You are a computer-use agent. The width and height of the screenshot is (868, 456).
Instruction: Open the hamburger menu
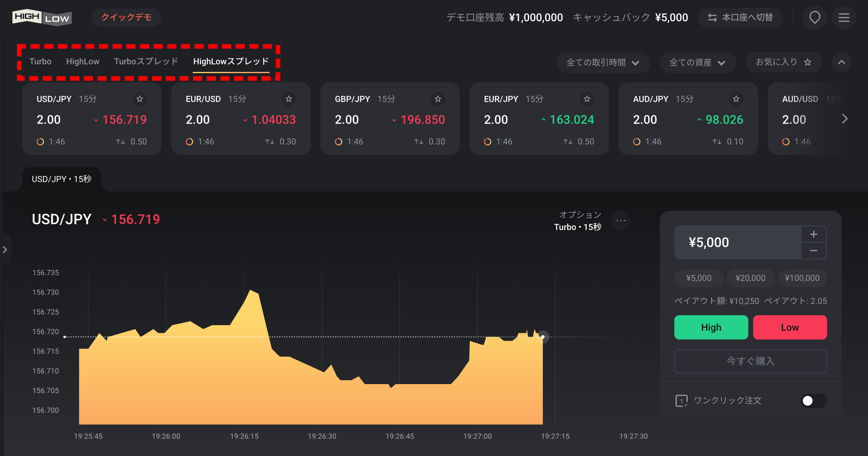844,18
